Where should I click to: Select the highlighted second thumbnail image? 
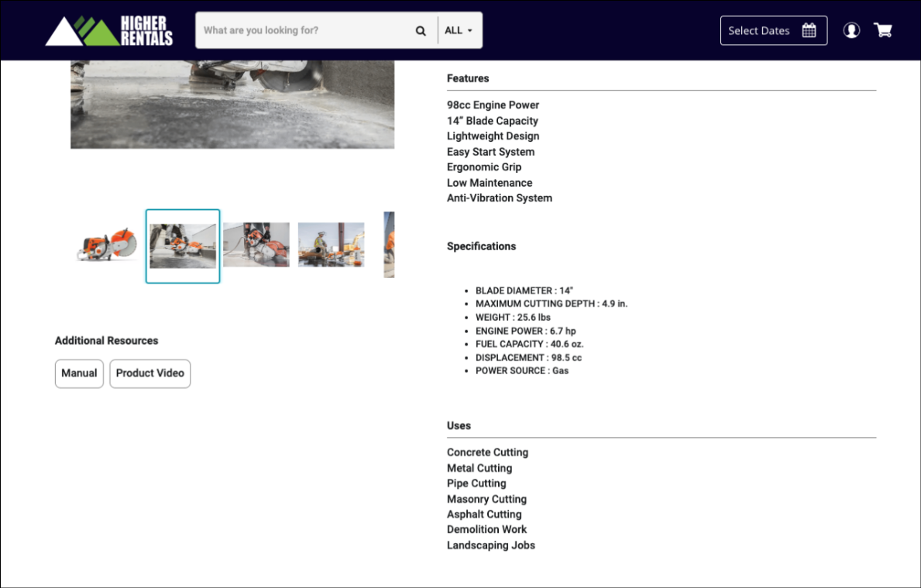point(183,246)
